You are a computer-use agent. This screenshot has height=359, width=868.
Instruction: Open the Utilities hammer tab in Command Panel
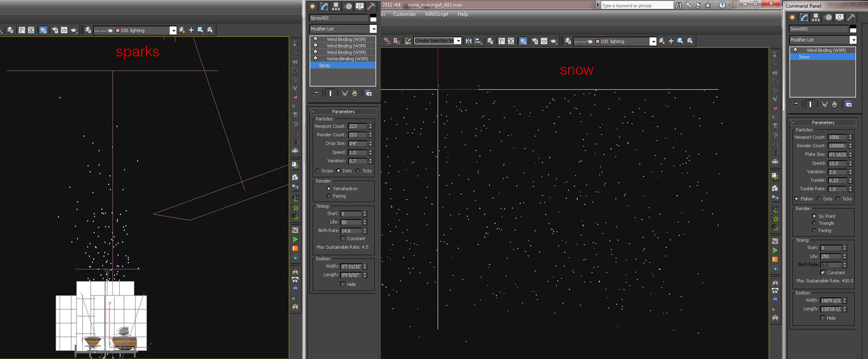coord(851,17)
